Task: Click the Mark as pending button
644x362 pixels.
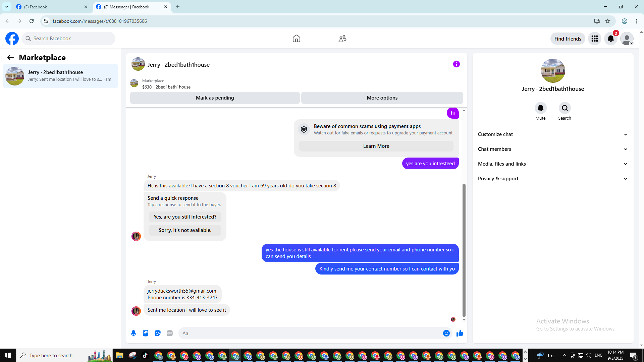Action: pos(215,98)
